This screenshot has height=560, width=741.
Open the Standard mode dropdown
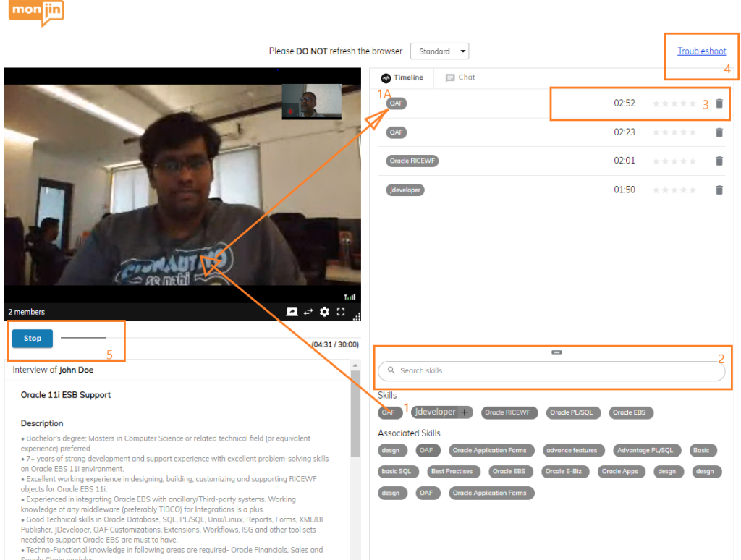click(439, 51)
